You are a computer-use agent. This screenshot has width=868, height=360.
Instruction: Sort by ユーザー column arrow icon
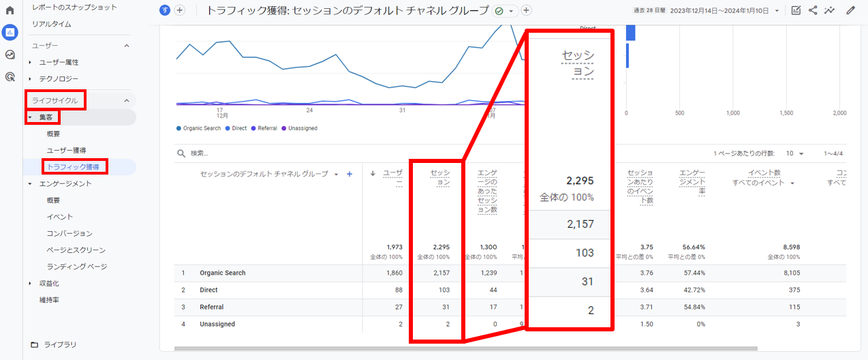(373, 173)
